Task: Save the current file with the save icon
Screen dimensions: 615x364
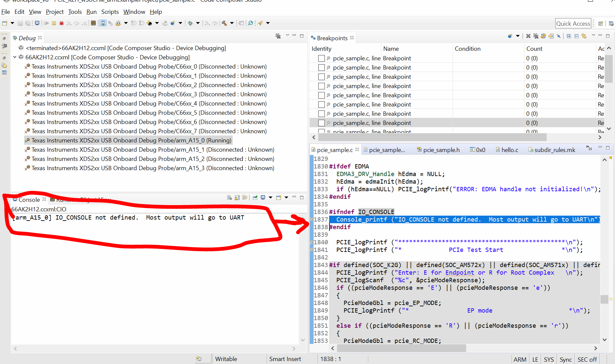Action: pyautogui.click(x=20, y=23)
